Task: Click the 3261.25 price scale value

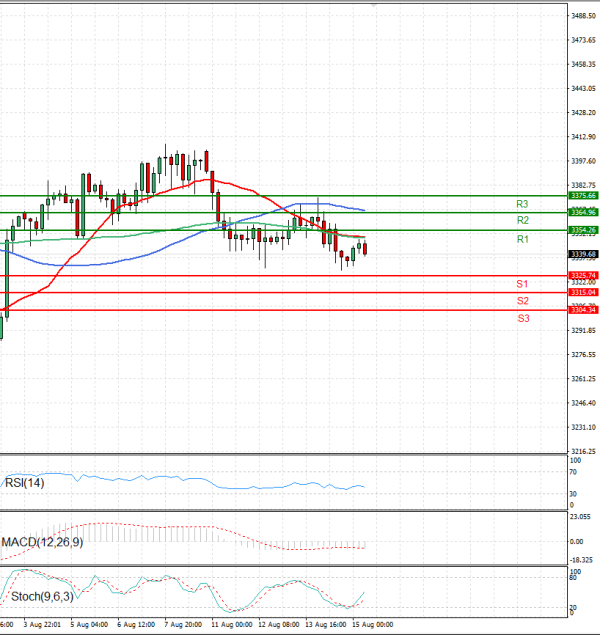Action: [x=583, y=379]
